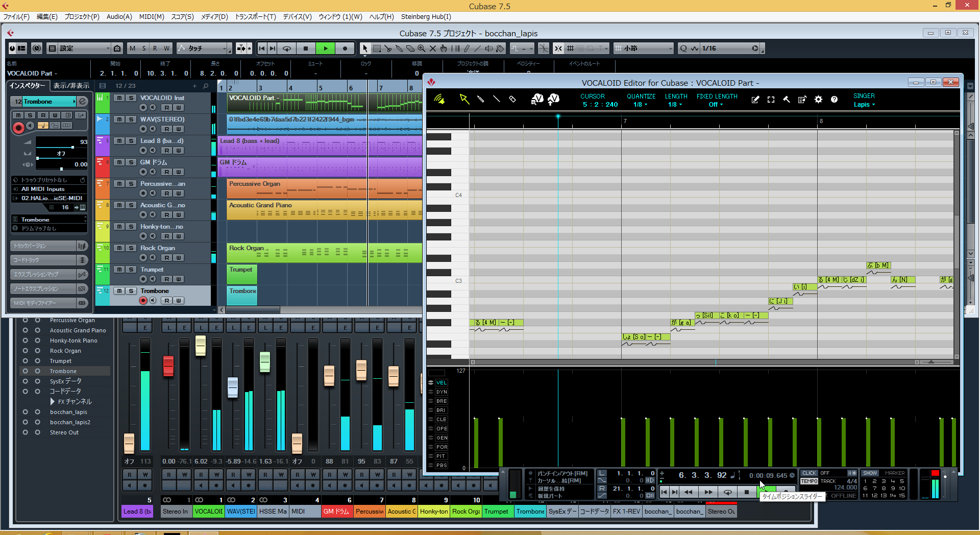The width and height of the screenshot is (980, 535).
Task: Click the lyrics edit icon in VOCALOID Editor
Action: (755, 100)
